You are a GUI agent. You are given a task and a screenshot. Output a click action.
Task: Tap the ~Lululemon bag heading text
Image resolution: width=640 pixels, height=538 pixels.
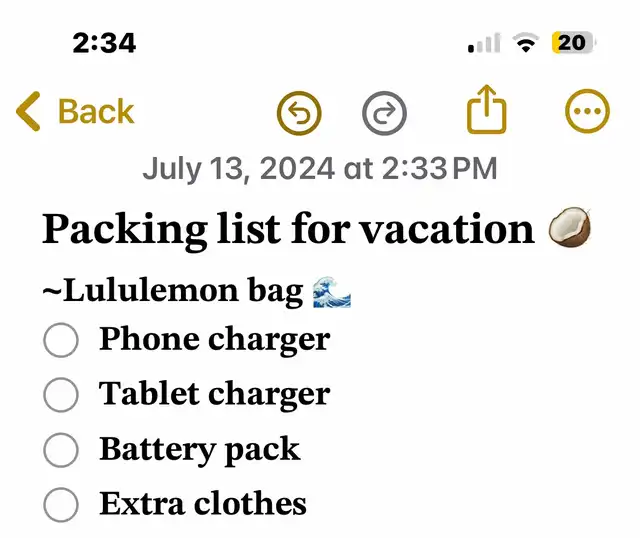173,291
